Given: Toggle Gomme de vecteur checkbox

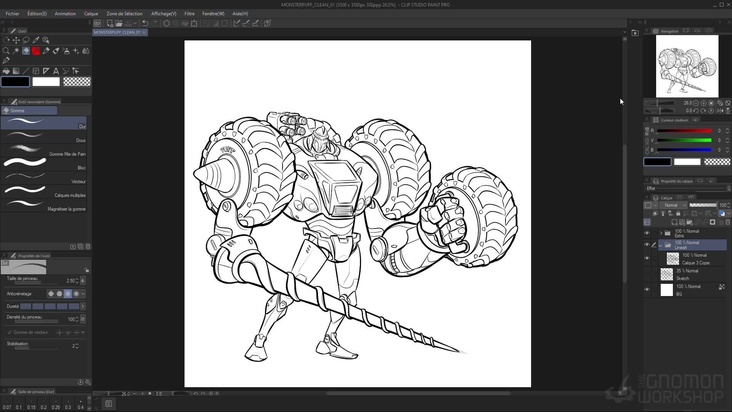Looking at the screenshot, I should pos(9,332).
